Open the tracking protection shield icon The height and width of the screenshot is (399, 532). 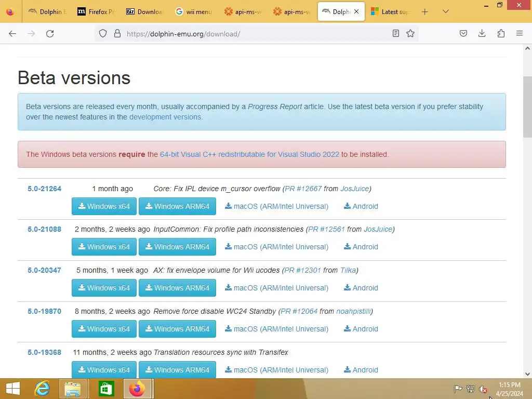(103, 34)
